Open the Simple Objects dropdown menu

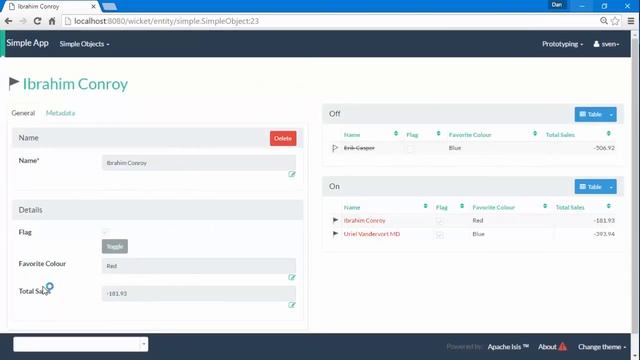click(x=84, y=44)
